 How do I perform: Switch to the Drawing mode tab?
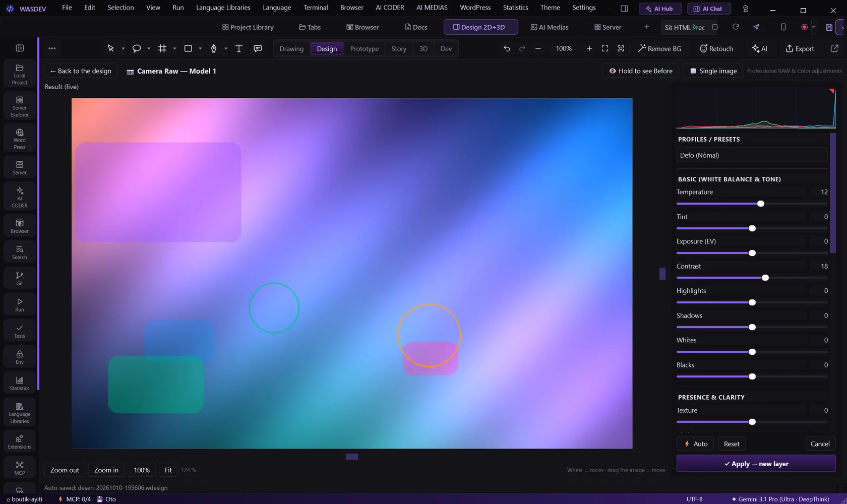(x=291, y=48)
